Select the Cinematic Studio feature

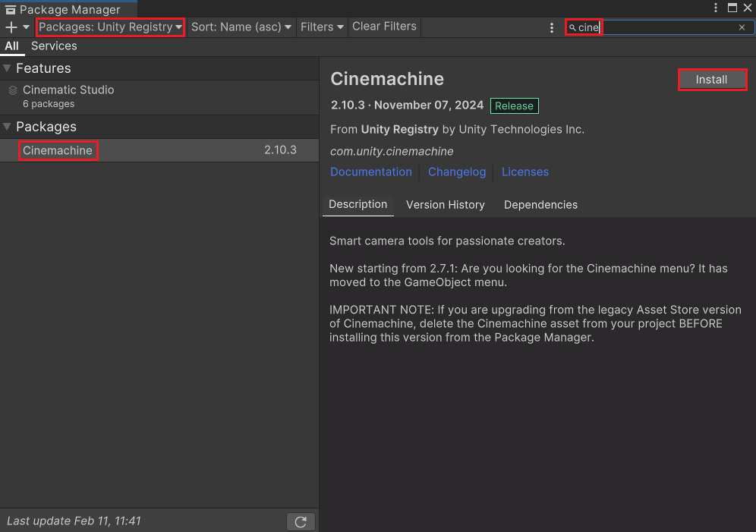pyautogui.click(x=159, y=96)
